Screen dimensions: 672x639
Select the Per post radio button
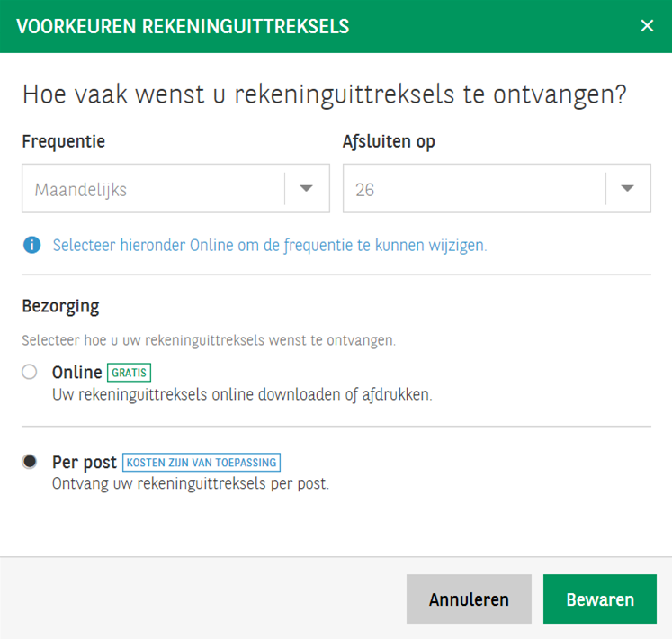[x=30, y=462]
